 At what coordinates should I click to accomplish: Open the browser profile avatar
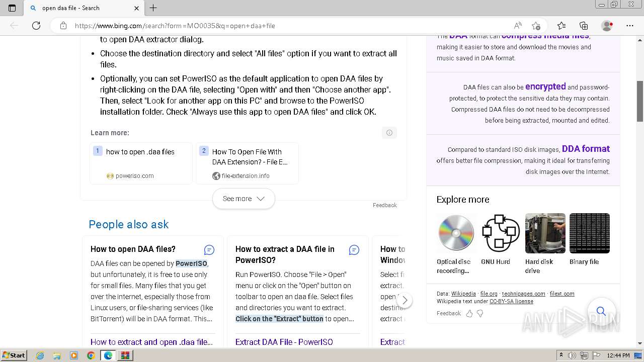(x=607, y=26)
